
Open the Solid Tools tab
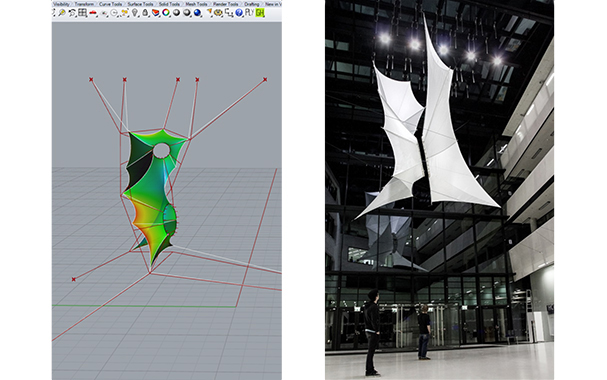tap(169, 4)
